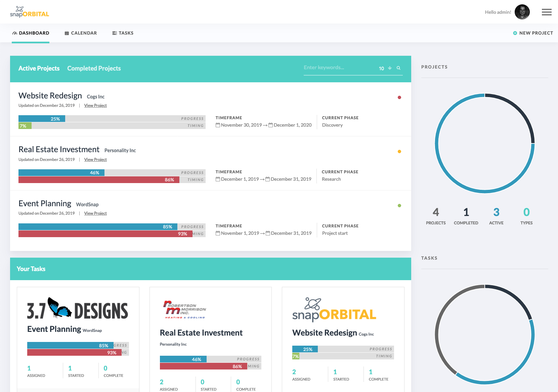Click the Robertson Morrison logo on task card
Viewport: 558px width, 392px height.
tap(184, 309)
